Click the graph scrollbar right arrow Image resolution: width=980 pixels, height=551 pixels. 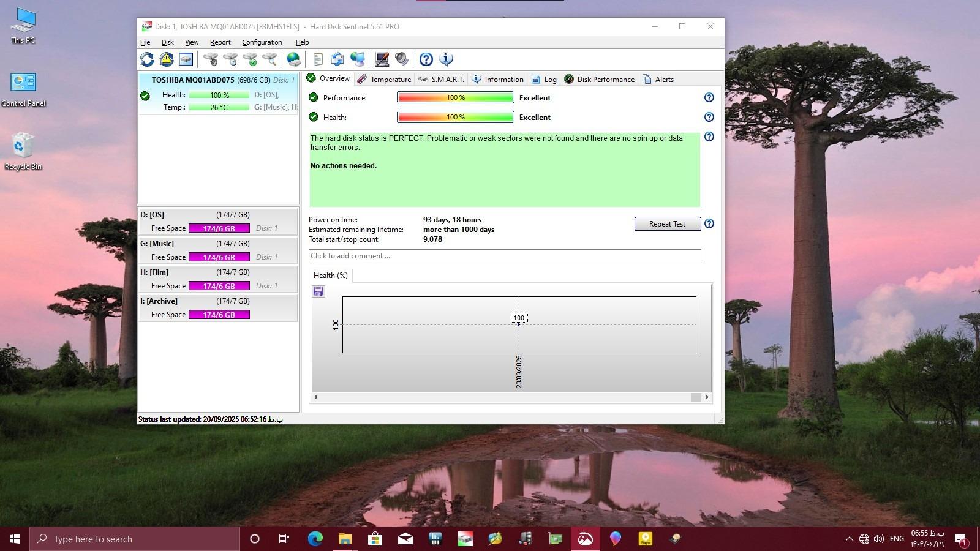tap(706, 397)
